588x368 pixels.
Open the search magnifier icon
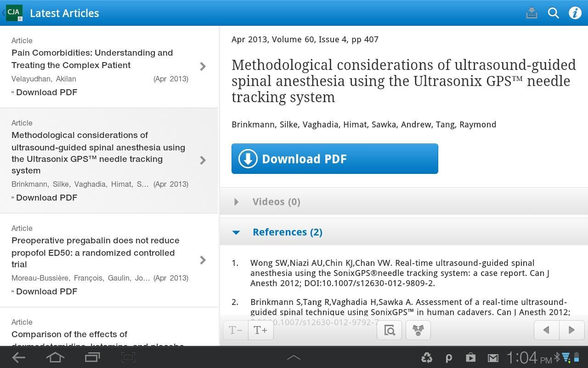point(554,13)
